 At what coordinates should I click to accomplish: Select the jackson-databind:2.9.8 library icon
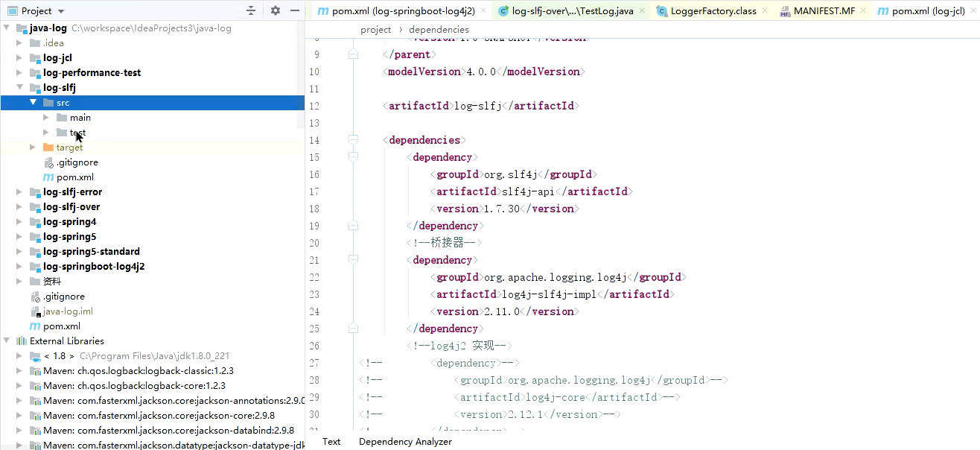click(x=35, y=431)
